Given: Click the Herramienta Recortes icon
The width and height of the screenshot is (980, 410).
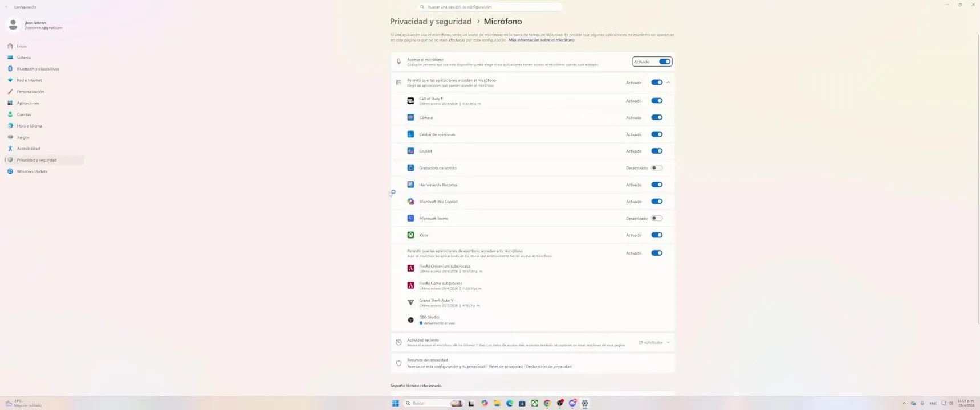Looking at the screenshot, I should coord(410,184).
